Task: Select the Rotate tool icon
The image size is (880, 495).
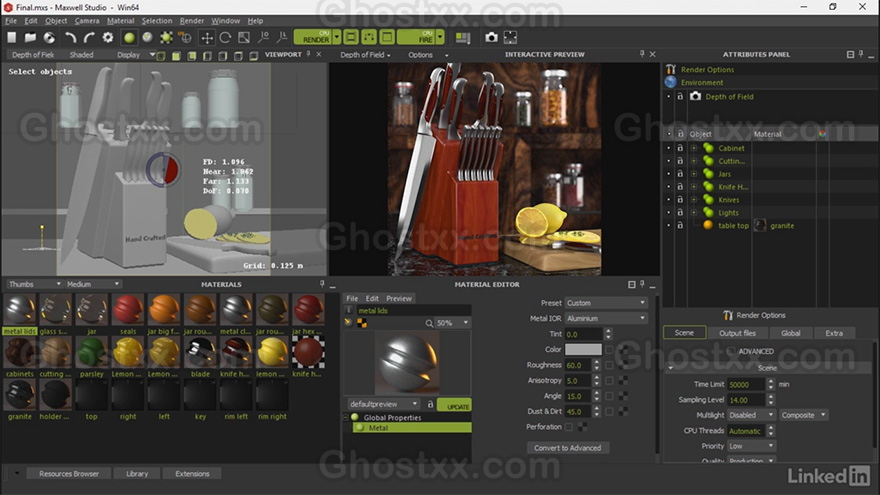Action: coord(225,38)
